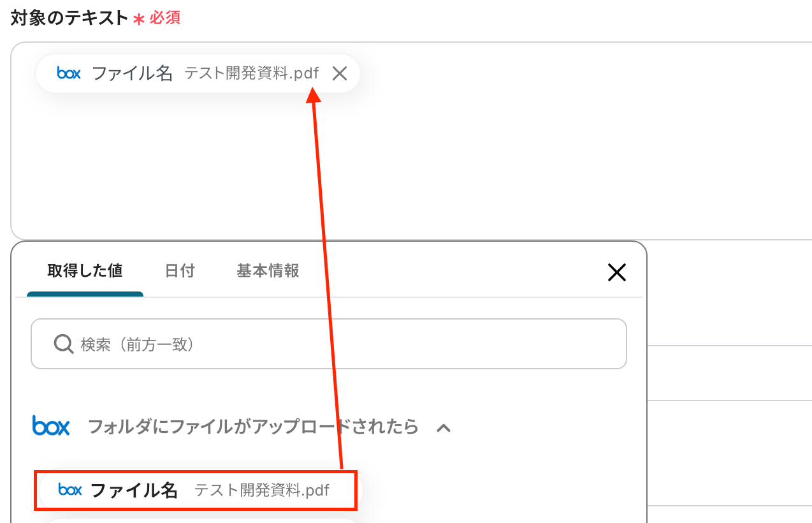
Task: Click the 対象のテキスト field label
Action: coord(69,18)
